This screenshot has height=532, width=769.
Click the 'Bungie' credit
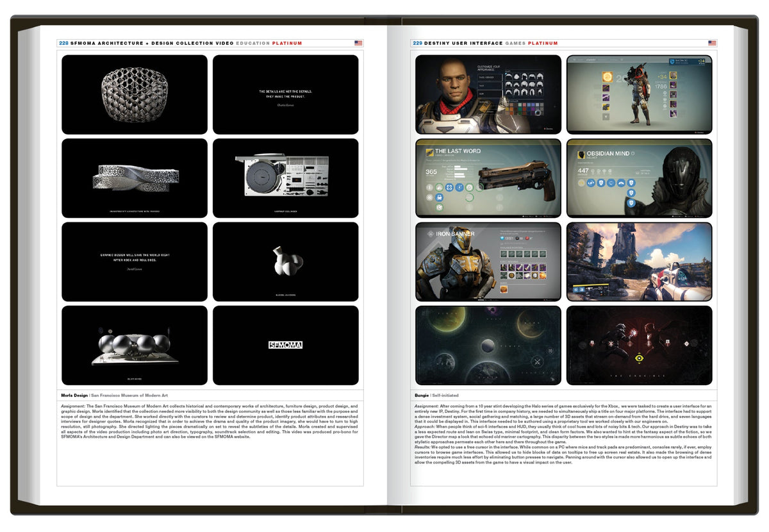point(421,395)
